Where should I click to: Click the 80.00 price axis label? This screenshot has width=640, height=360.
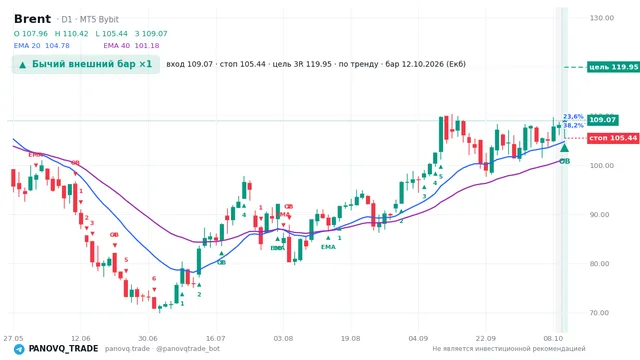(x=599, y=264)
